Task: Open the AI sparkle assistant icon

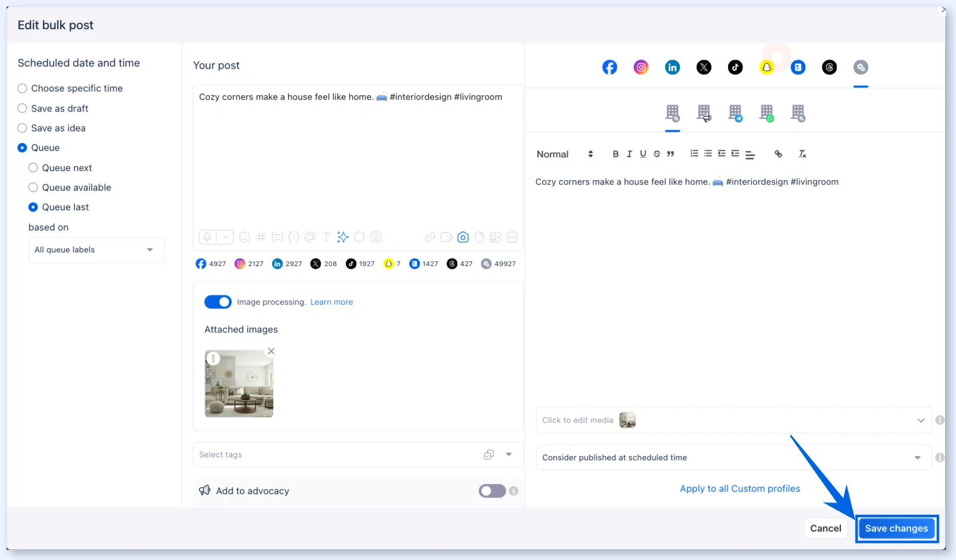Action: coord(343,238)
